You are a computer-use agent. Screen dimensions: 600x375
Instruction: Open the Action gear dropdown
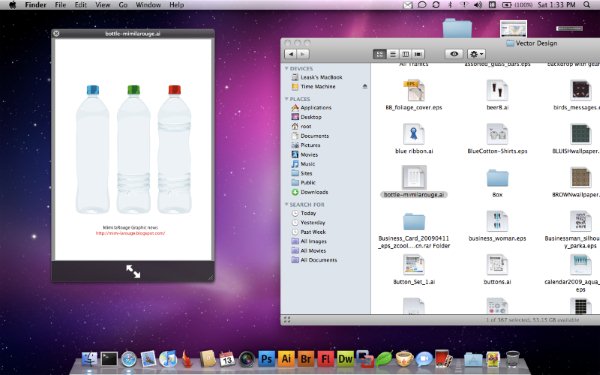[476, 54]
